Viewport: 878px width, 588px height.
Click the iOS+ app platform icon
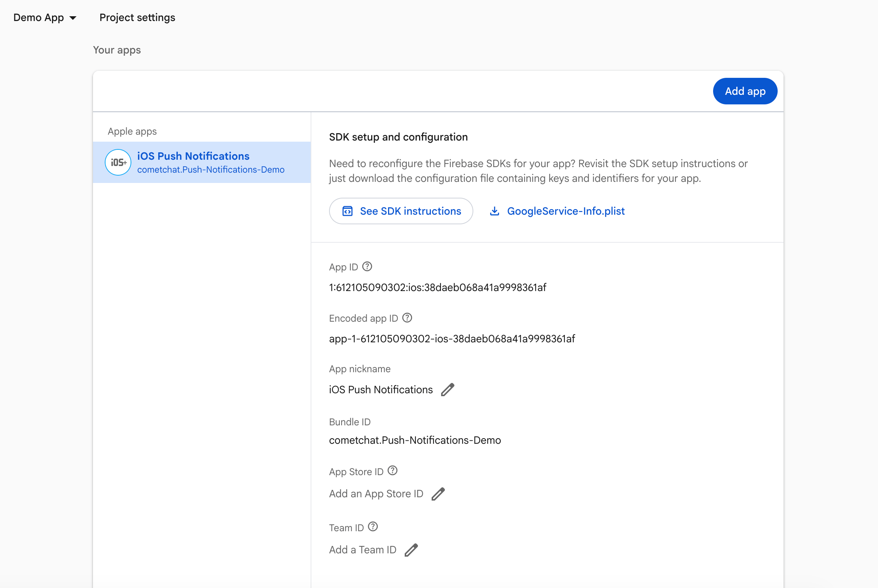coord(118,162)
